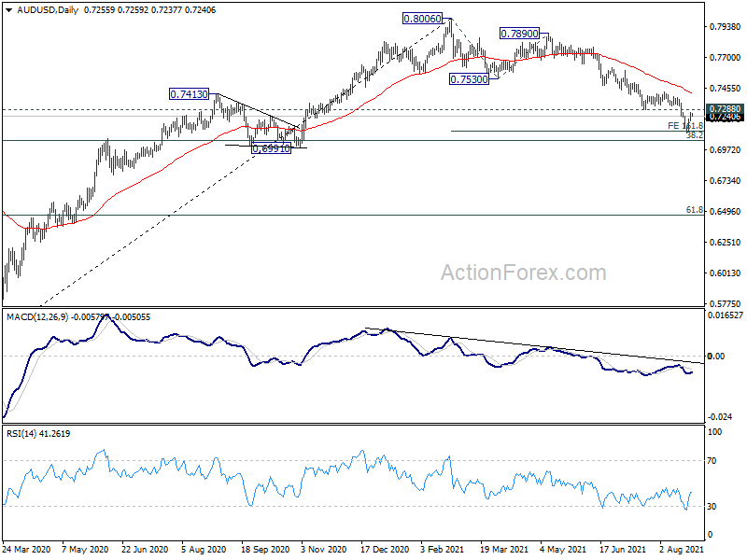Click the 0.67340 price axis value

(x=726, y=180)
